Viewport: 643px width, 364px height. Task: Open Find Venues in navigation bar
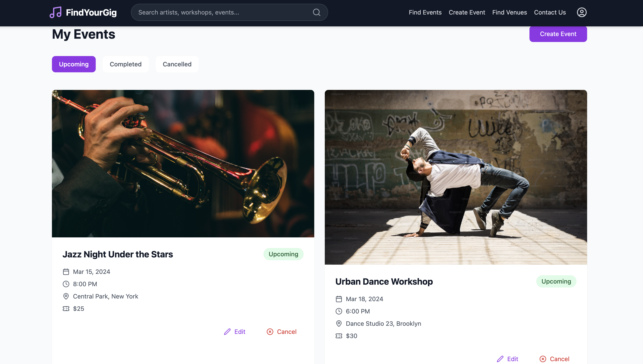click(509, 12)
